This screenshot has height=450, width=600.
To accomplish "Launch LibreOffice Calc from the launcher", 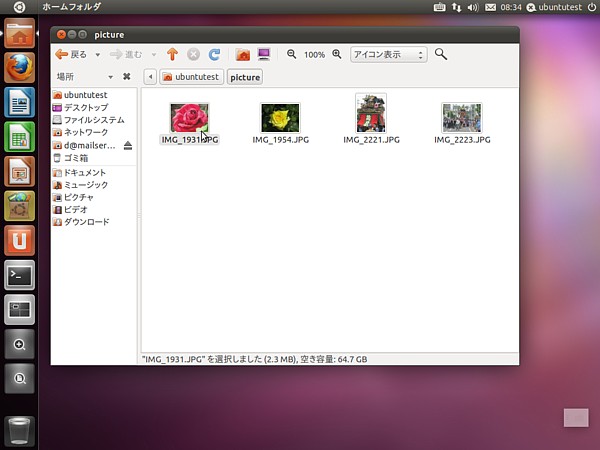I will [20, 137].
